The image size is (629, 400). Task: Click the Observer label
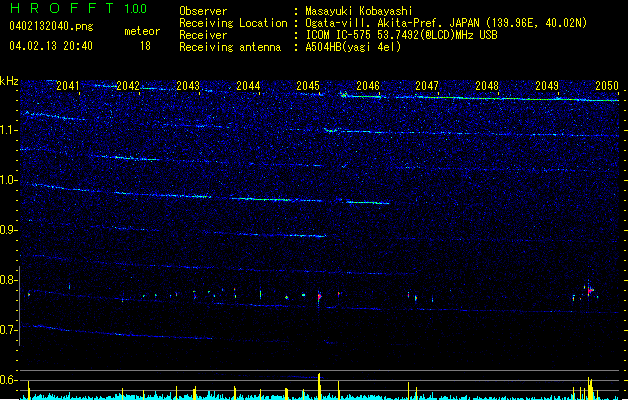click(203, 11)
